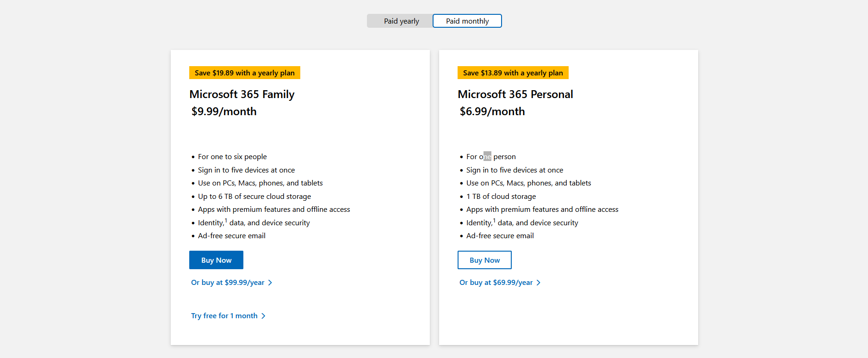Click the chevron arrow after $99.99/year
The height and width of the screenshot is (358, 868).
pyautogui.click(x=270, y=283)
